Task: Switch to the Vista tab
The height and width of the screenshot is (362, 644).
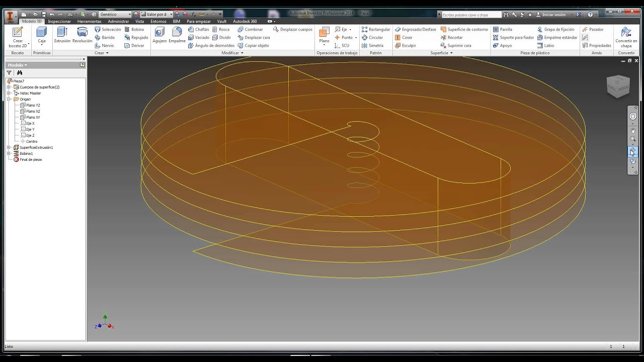Action: pyautogui.click(x=139, y=22)
